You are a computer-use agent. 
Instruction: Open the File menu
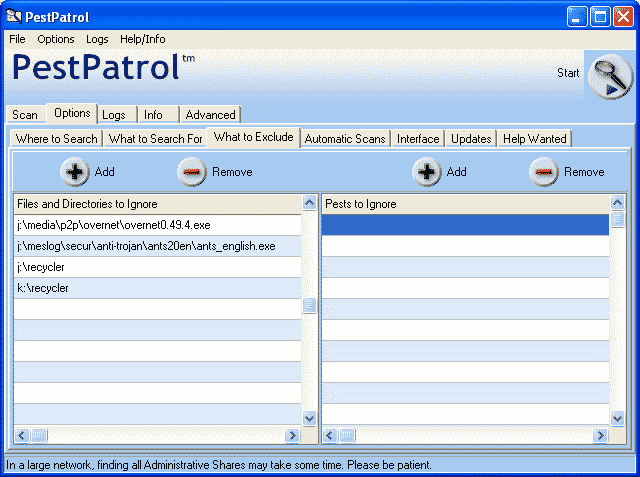17,39
